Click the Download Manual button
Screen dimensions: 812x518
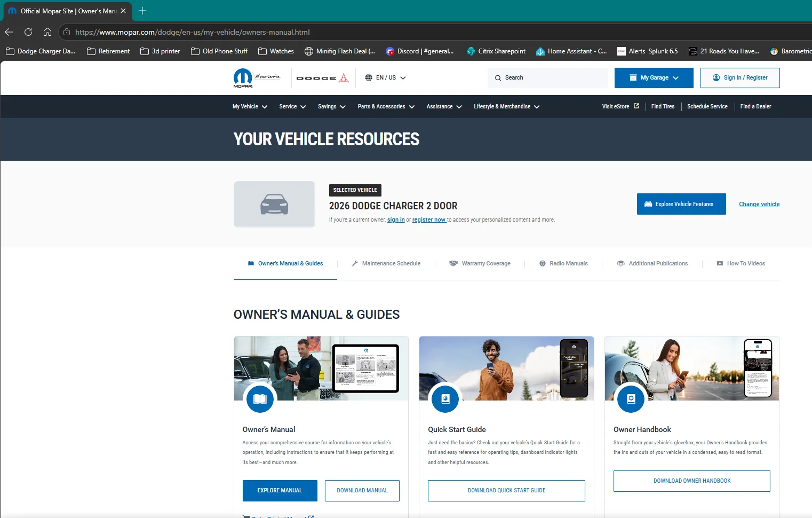362,491
